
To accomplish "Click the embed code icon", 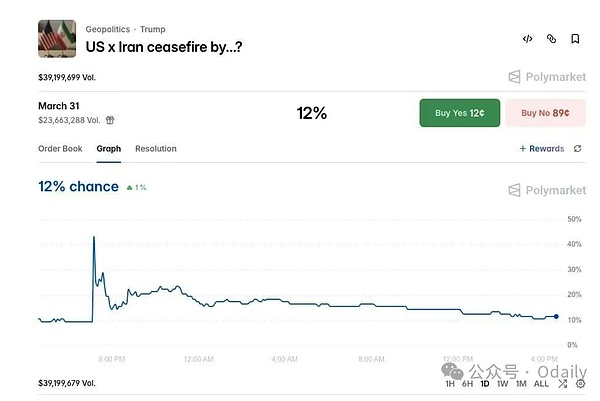I will 528,39.
